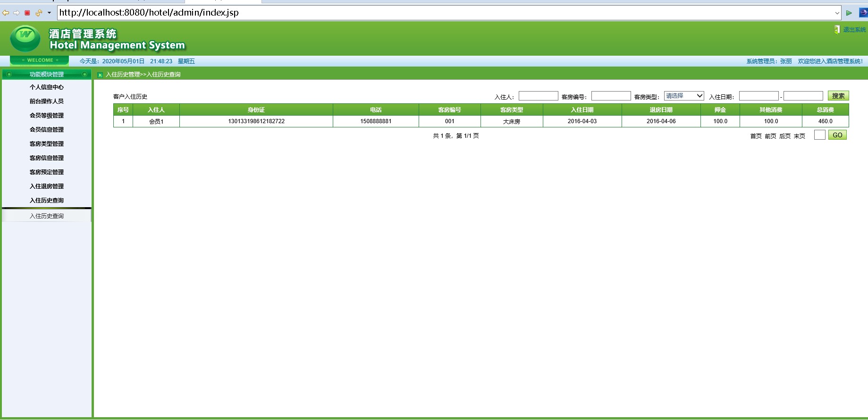
Task: Click the 押金 column header
Action: (720, 110)
